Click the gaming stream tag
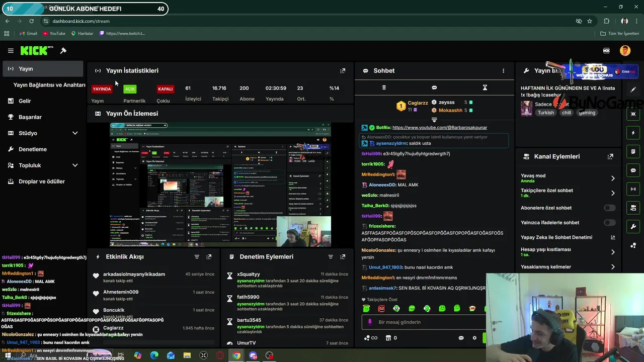The image size is (644, 362). [x=587, y=113]
